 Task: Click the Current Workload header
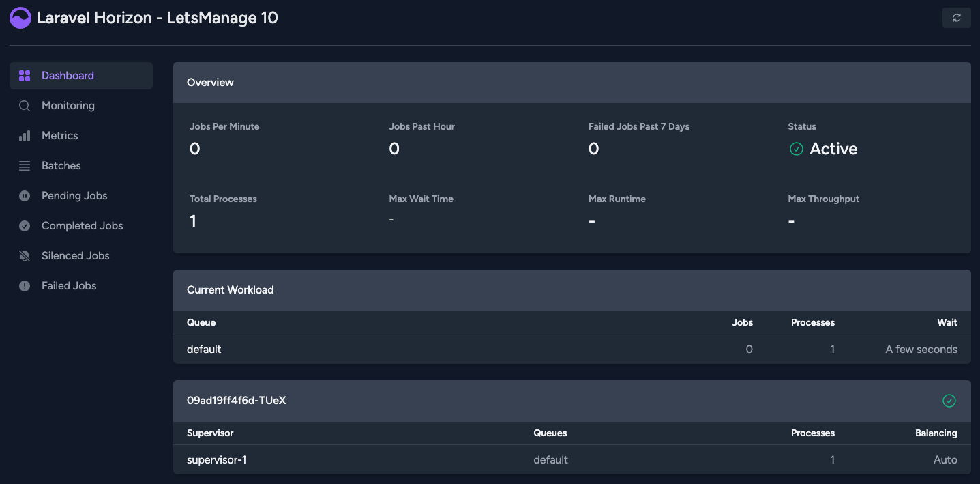[x=231, y=290]
